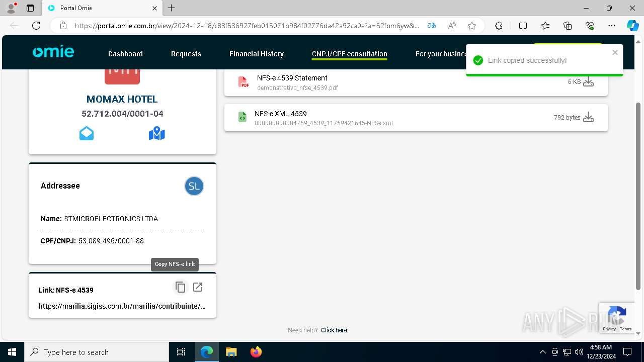Click the CNPJ 52.712.004/0001-04 text
The image size is (644, 362).
[x=122, y=114]
